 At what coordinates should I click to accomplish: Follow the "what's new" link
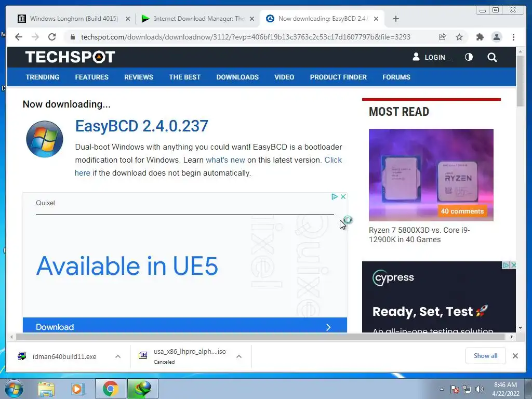225,160
